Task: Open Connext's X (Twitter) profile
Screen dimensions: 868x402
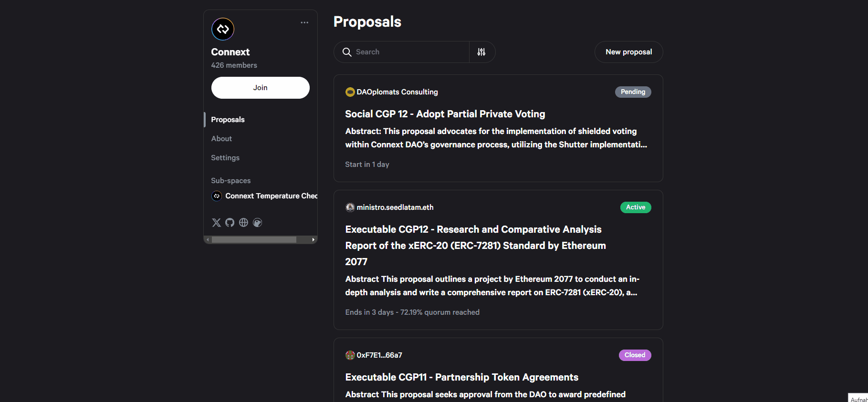Action: click(x=216, y=223)
